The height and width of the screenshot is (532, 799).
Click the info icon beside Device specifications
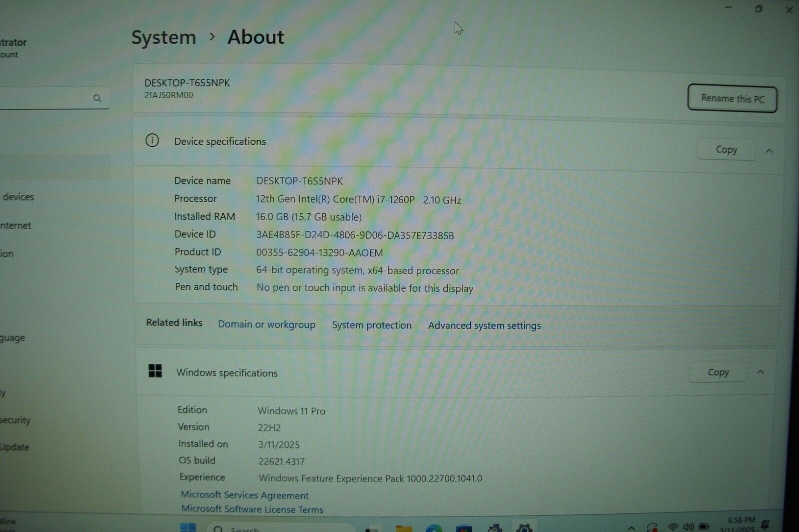pyautogui.click(x=152, y=141)
